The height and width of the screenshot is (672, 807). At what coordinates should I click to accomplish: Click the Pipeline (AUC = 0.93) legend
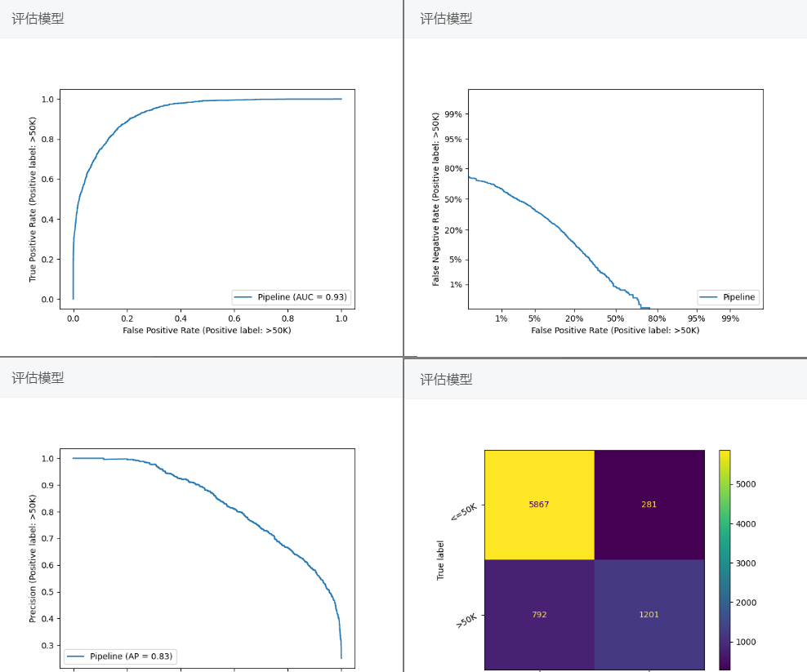(292, 297)
